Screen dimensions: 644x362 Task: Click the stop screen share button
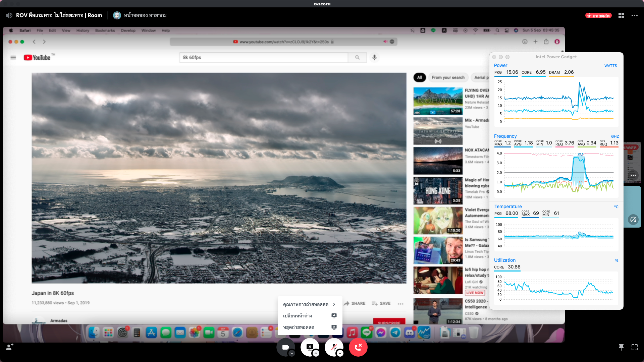[310, 347]
